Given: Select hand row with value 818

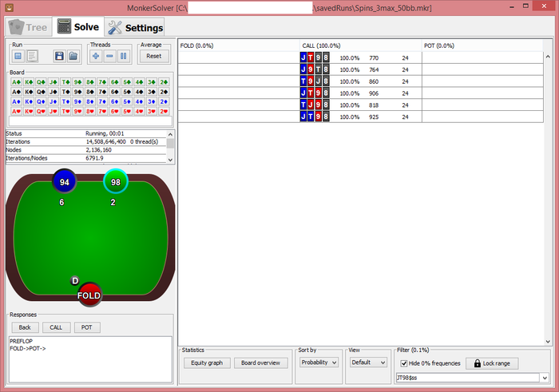Looking at the screenshot, I should 360,105.
